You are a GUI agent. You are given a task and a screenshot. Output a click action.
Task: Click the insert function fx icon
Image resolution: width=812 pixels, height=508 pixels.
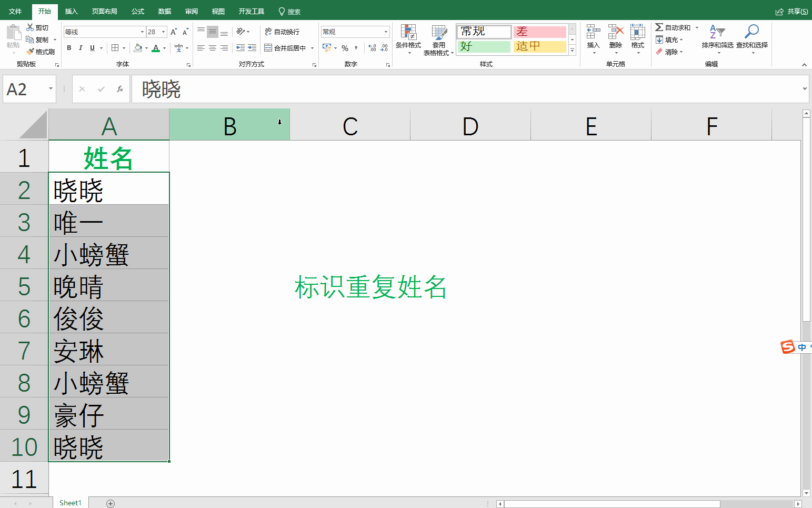pyautogui.click(x=120, y=89)
